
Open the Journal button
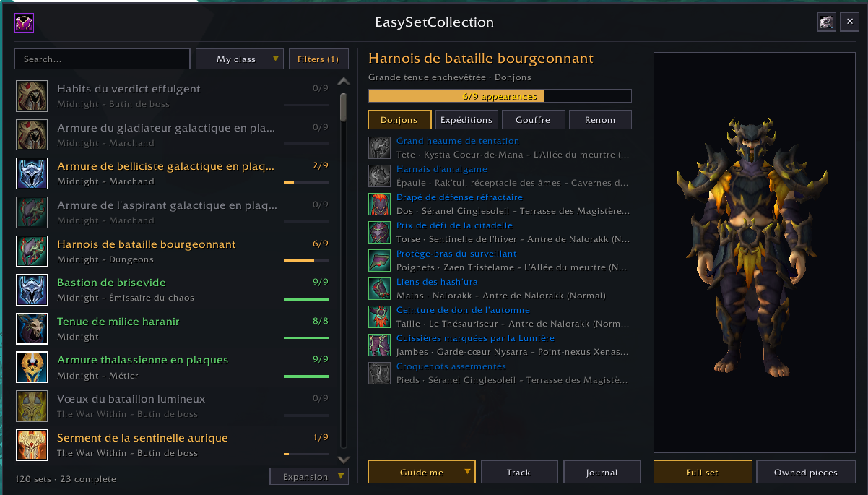pyautogui.click(x=602, y=472)
